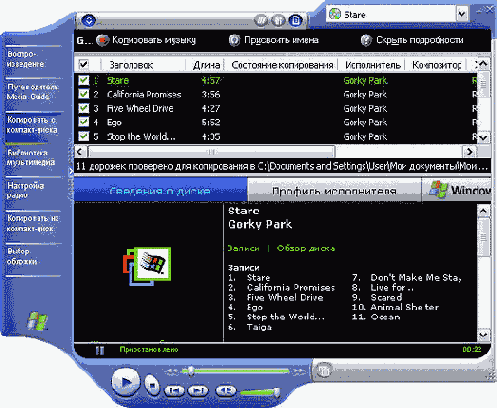Click the horizontal scrollbar thumb under the track list

(x=211, y=152)
